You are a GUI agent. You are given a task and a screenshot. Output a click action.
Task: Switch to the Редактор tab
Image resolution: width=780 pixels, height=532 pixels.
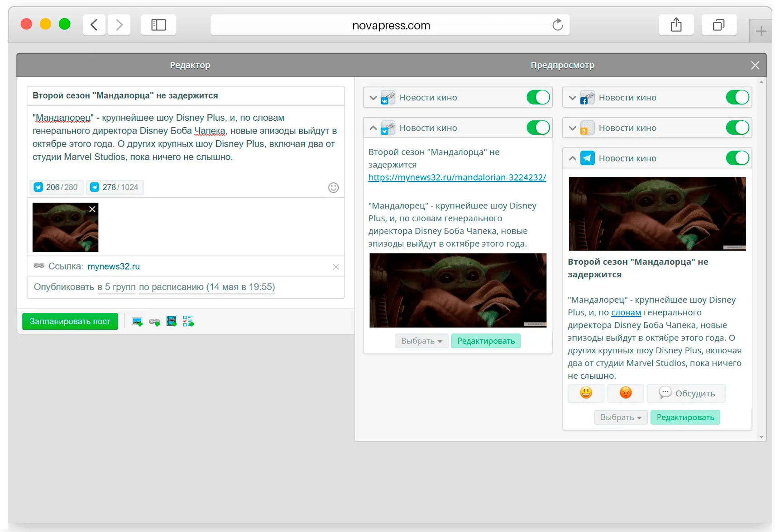[190, 65]
